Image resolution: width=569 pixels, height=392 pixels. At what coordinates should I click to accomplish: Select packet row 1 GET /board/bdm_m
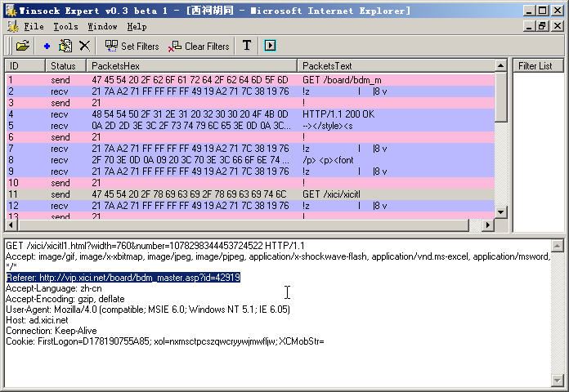(250, 80)
